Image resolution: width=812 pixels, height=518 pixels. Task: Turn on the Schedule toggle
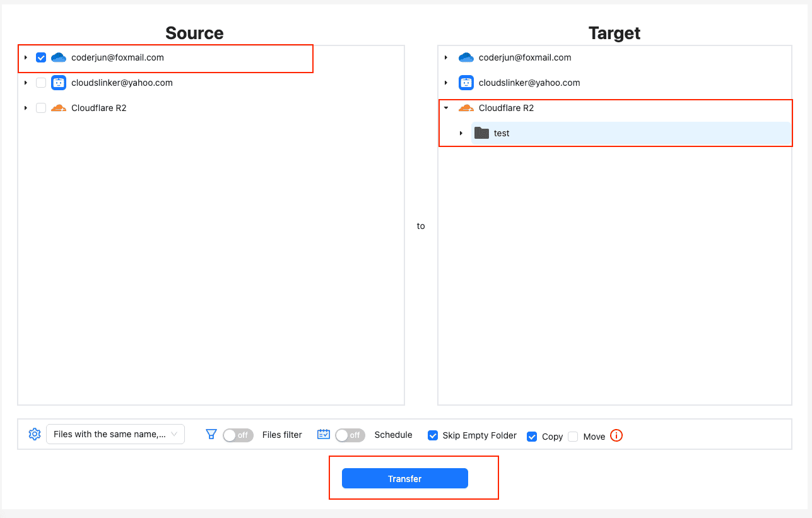point(350,435)
